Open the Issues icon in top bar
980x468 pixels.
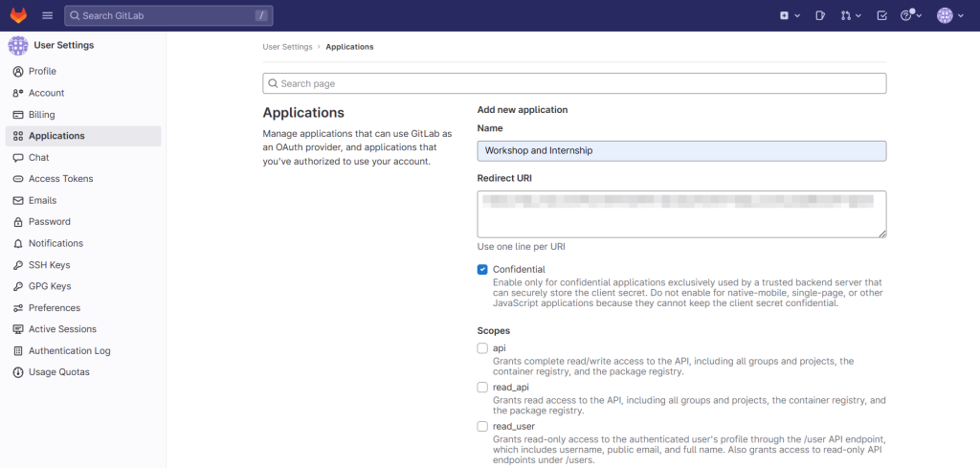(820, 15)
